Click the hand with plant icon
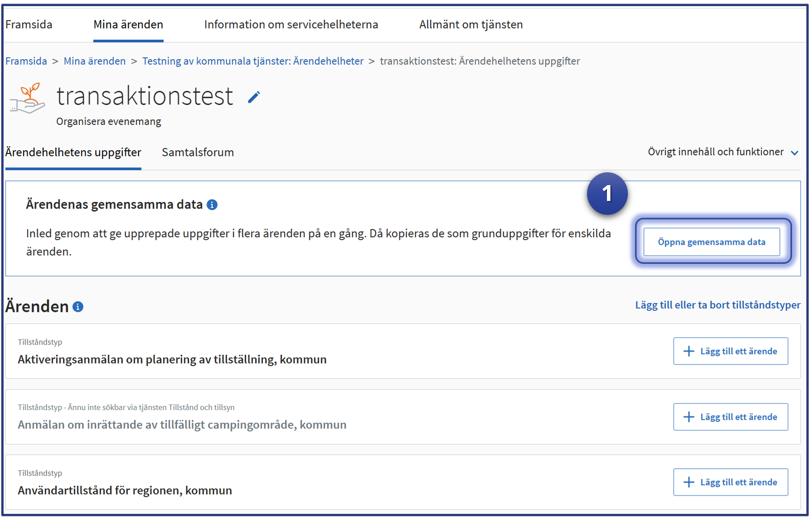This screenshot has width=812, height=520. tap(28, 98)
